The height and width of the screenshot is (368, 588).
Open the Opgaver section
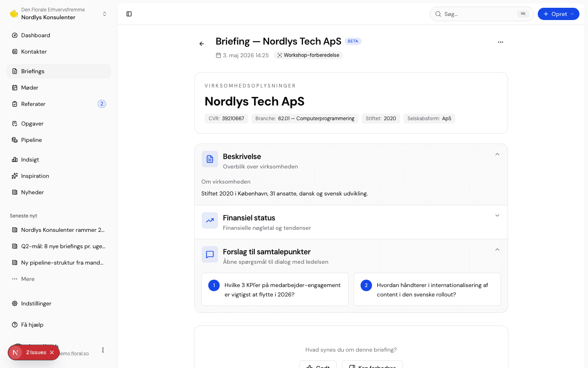click(x=59, y=123)
